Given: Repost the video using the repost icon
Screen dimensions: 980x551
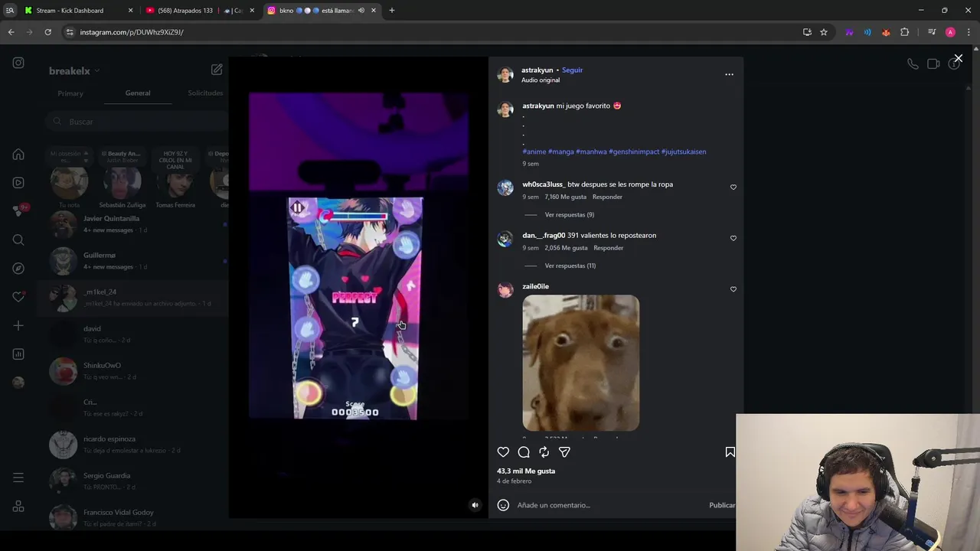Looking at the screenshot, I should pos(544,452).
